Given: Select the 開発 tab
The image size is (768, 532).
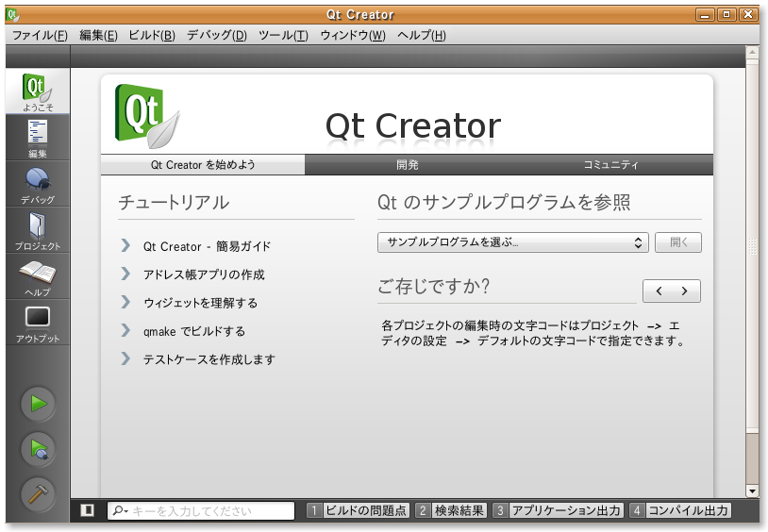Looking at the screenshot, I should (x=407, y=165).
